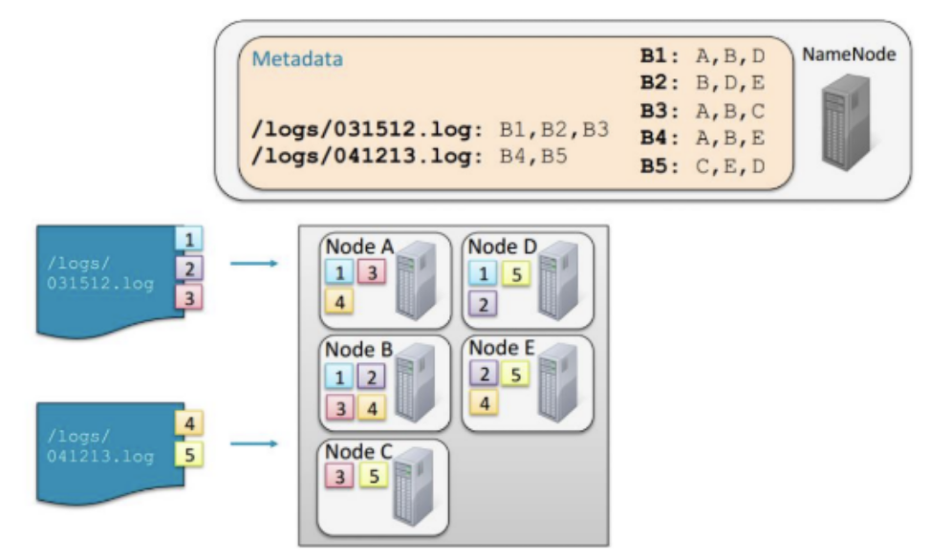Screen dimensions: 930x560
Task: Click the NameNode server icon
Action: point(847,122)
